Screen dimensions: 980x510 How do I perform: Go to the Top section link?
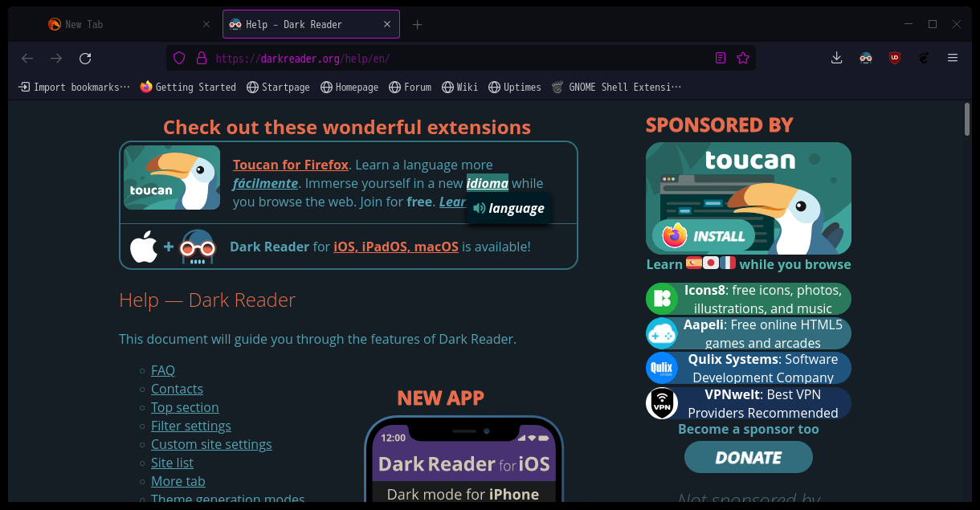(185, 407)
